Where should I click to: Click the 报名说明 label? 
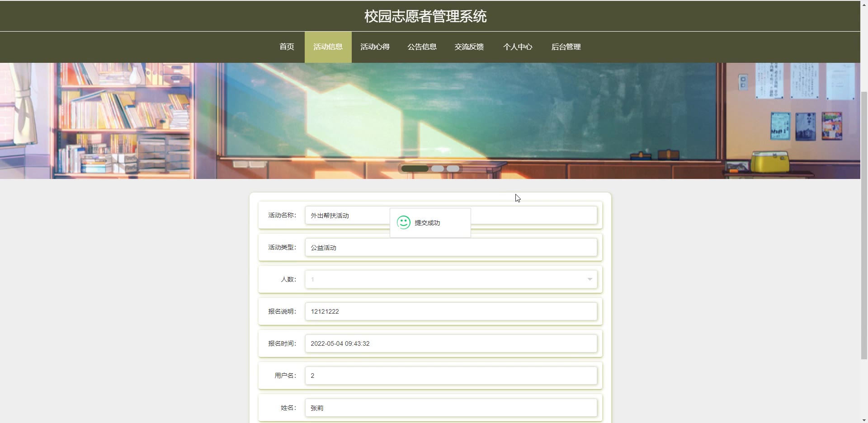tap(282, 311)
